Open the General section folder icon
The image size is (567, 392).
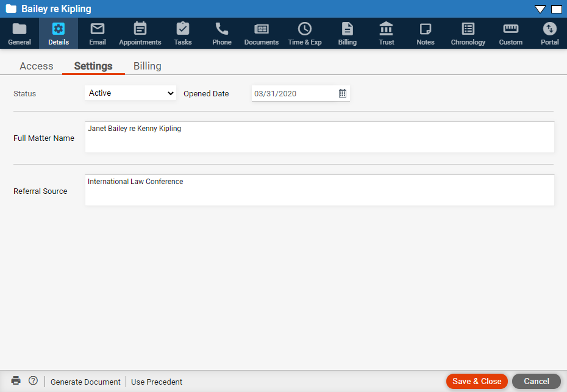tap(20, 29)
